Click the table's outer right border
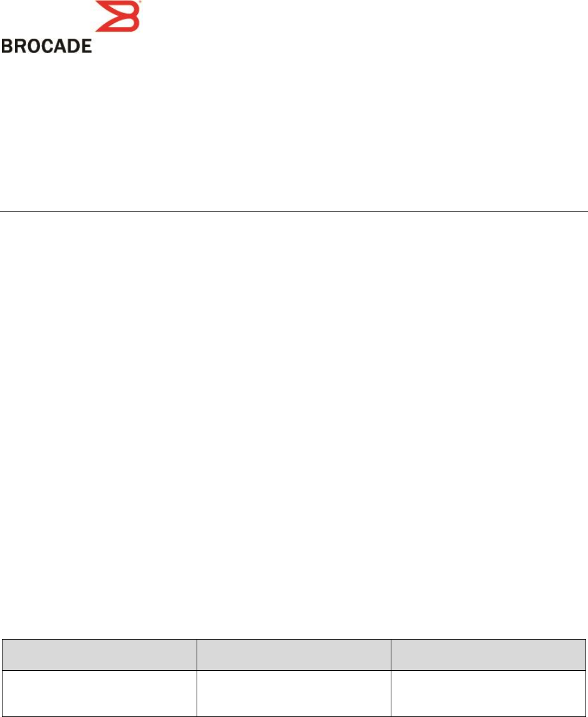 [586, 677]
